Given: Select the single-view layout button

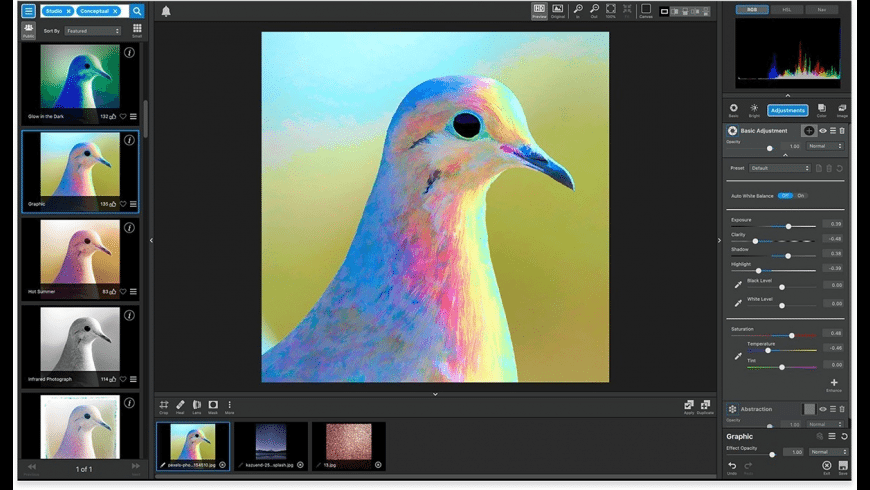Looking at the screenshot, I should click(x=664, y=11).
